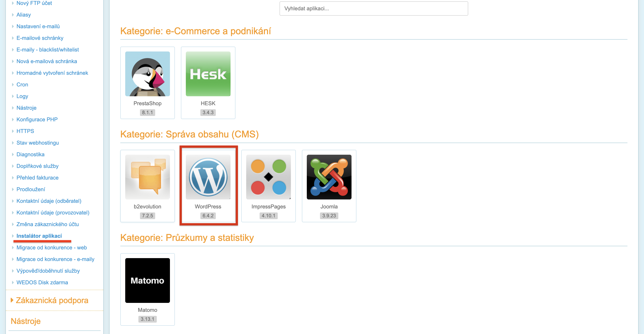Image resolution: width=644 pixels, height=334 pixels.
Task: Check Stav webhostingu
Action: pos(38,143)
